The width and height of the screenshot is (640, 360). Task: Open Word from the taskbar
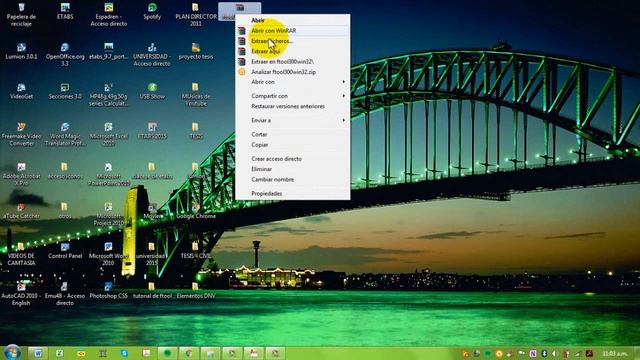tap(38, 353)
